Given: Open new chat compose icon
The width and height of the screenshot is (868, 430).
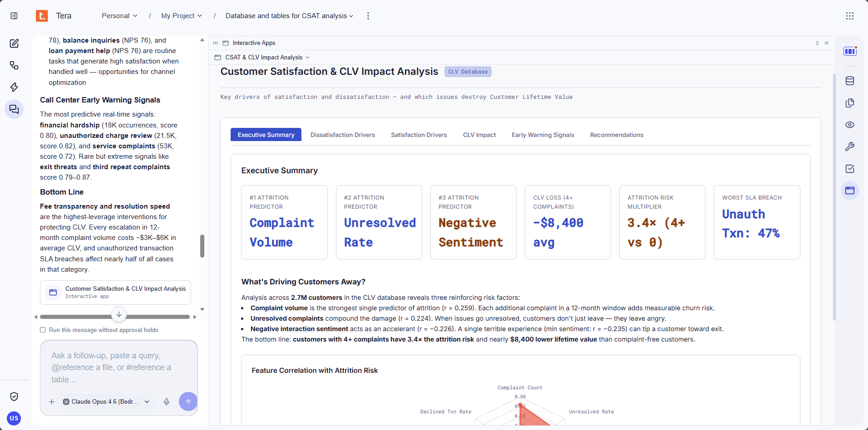Looking at the screenshot, I should 14,44.
